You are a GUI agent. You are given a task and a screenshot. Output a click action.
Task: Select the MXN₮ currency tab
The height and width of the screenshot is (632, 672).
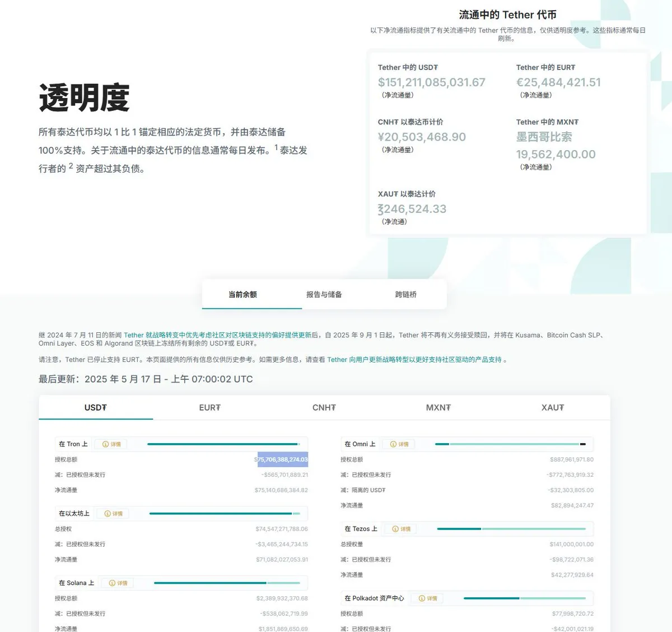coord(438,407)
